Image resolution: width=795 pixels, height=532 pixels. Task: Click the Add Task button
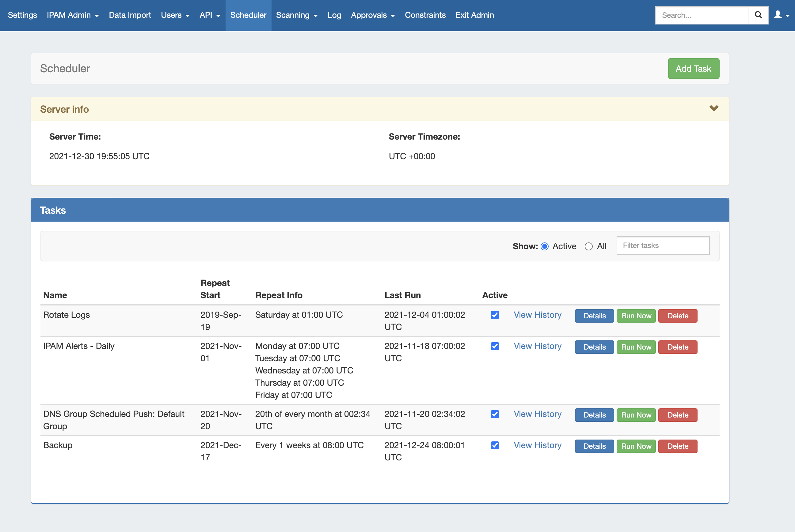tap(693, 69)
